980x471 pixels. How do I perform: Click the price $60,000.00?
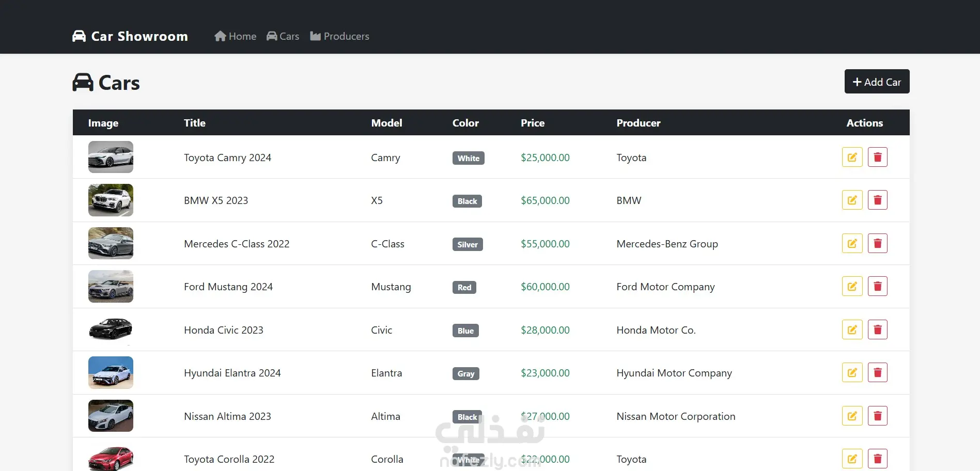point(545,287)
